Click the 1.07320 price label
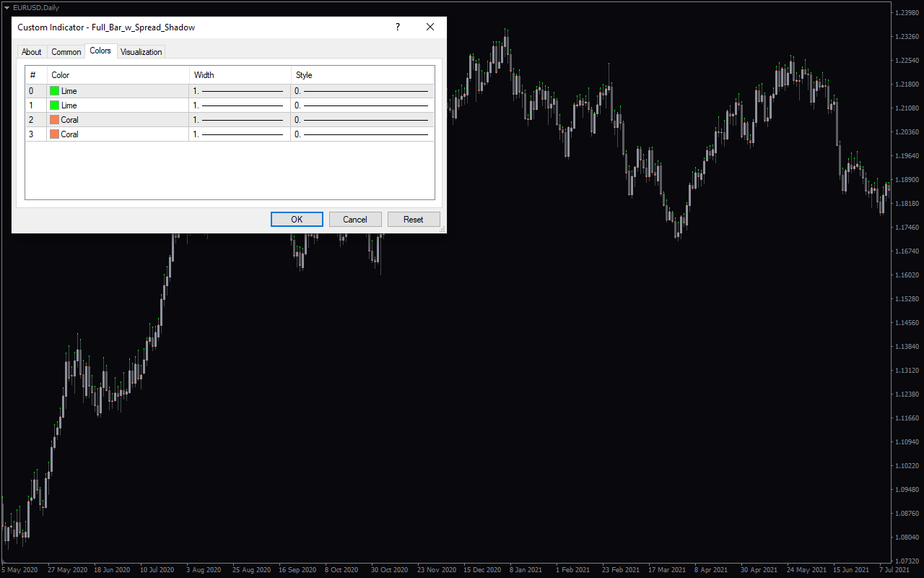Image resolution: width=924 pixels, height=578 pixels. tap(907, 561)
